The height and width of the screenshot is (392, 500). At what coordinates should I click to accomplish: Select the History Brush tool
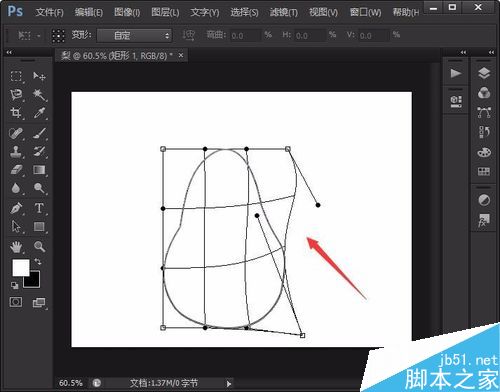(x=39, y=152)
